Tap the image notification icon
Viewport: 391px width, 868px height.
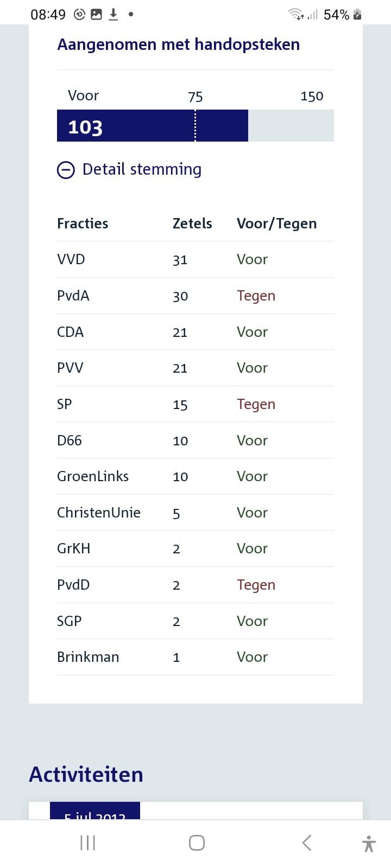97,15
